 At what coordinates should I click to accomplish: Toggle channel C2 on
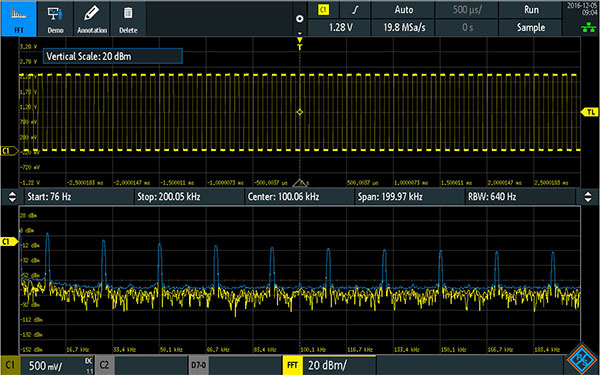(x=141, y=365)
